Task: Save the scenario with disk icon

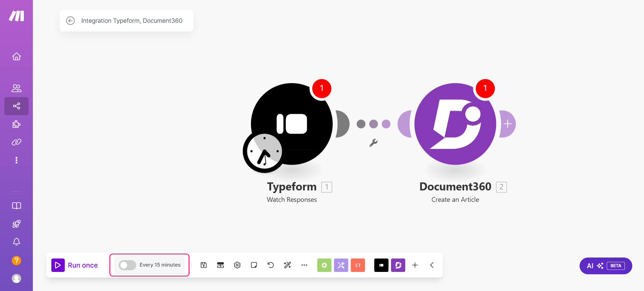Action: (x=204, y=265)
